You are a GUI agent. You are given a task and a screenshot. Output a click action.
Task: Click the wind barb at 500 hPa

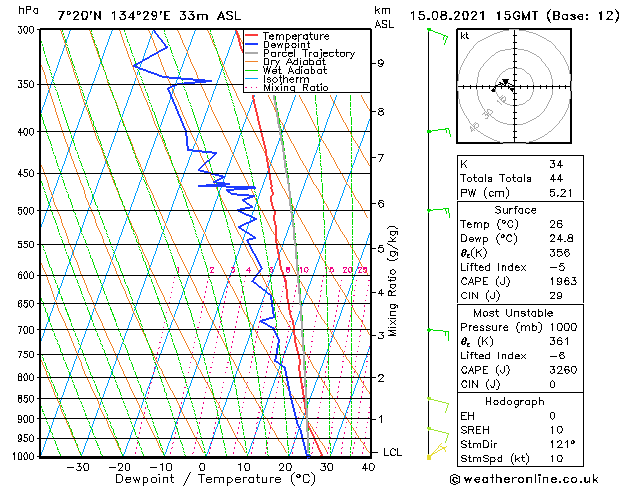pos(438,211)
